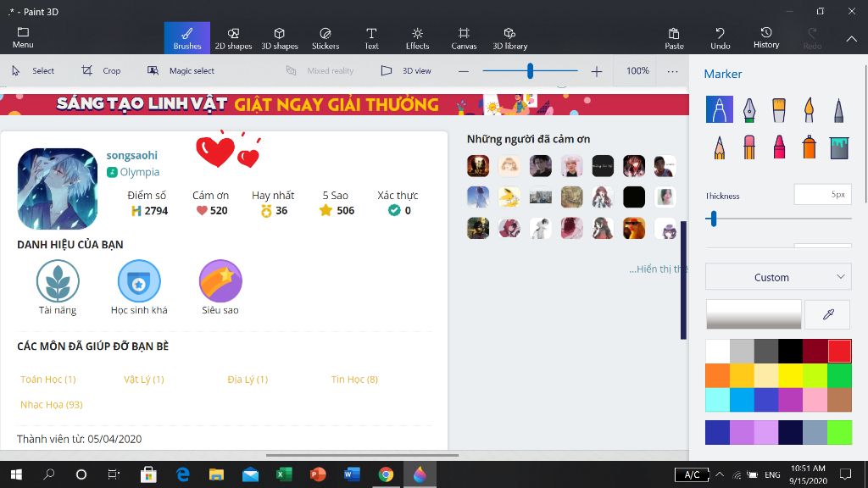Choose the lime green custom color swatch
Screen dimensions: 868x488
point(839,433)
